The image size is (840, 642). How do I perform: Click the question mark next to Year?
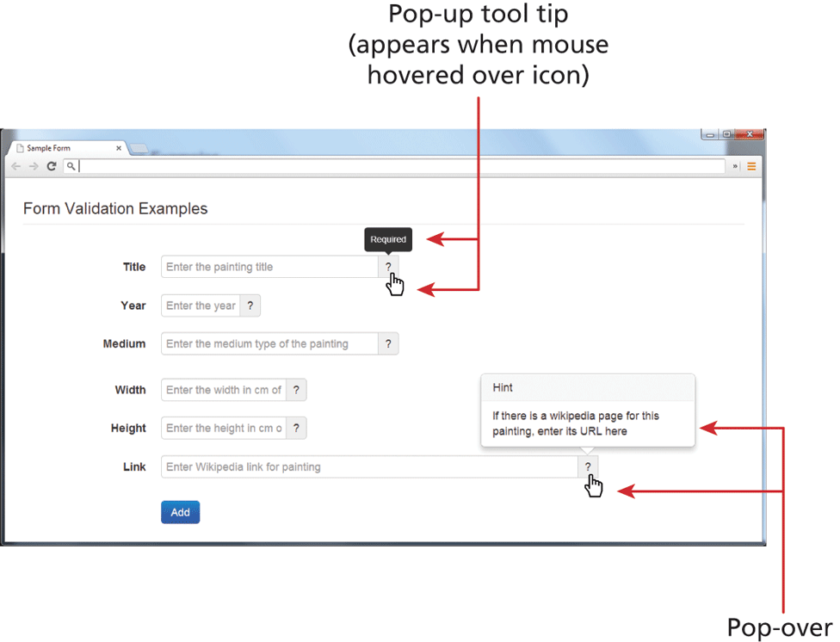coord(250,306)
